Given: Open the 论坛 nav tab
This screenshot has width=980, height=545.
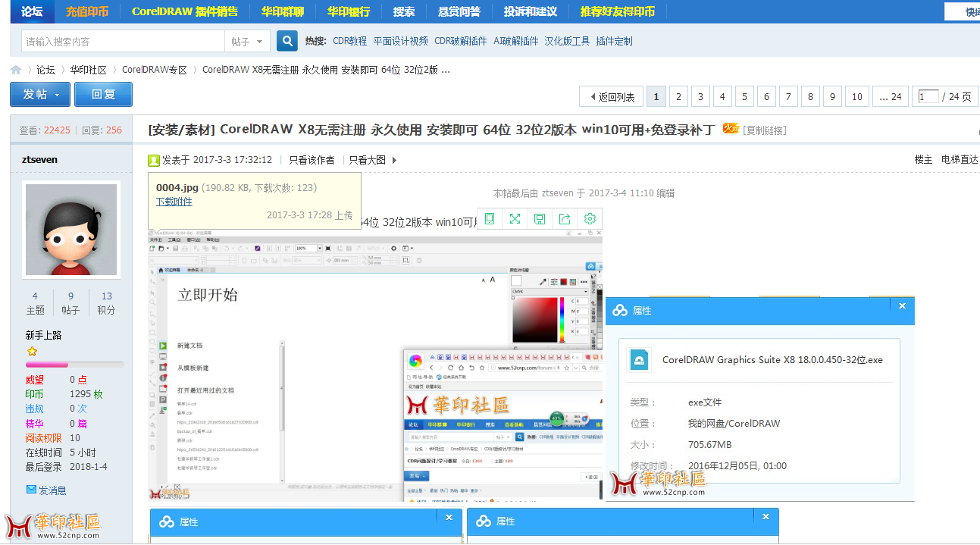Looking at the screenshot, I should click(x=32, y=11).
